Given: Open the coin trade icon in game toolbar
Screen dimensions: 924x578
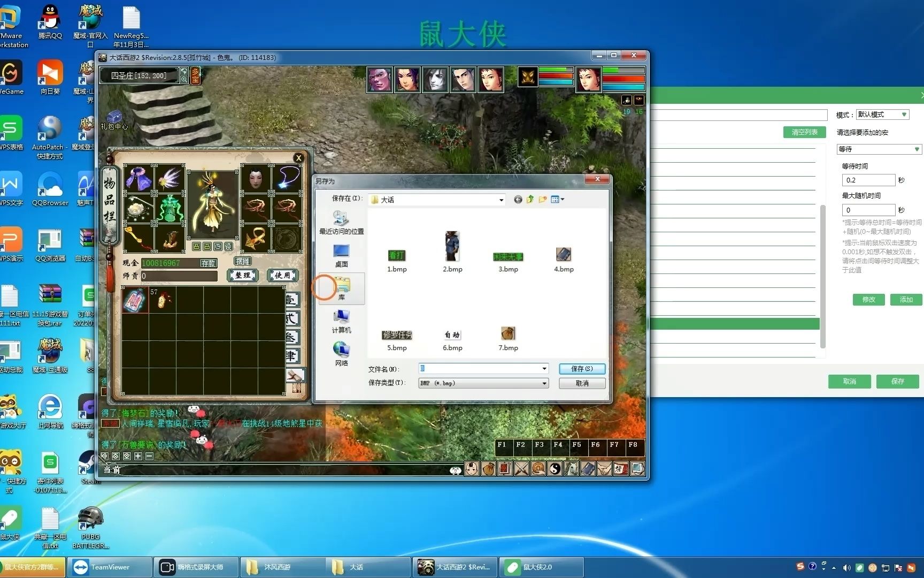Looking at the screenshot, I should click(538, 469).
